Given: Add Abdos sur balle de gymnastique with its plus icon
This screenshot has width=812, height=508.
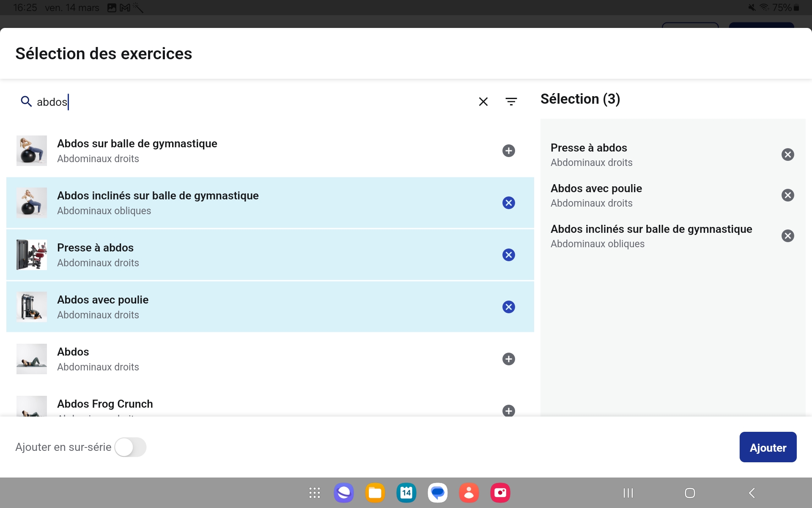Looking at the screenshot, I should pos(509,151).
